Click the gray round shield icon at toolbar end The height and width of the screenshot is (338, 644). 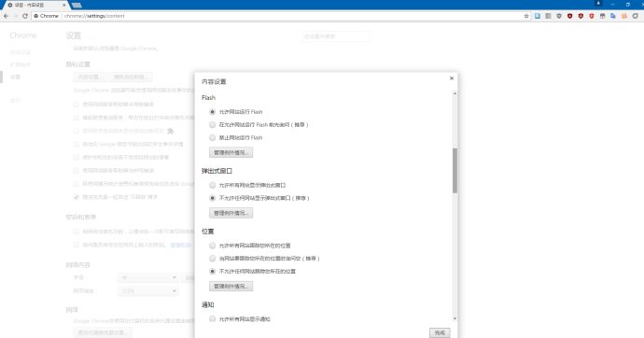point(636,16)
